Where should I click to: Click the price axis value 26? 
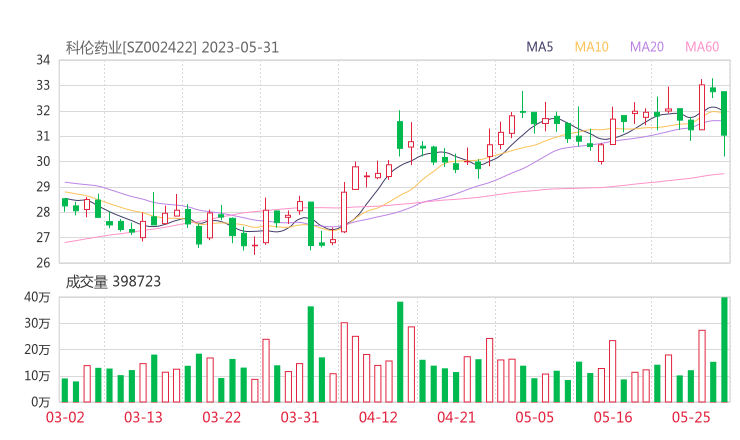click(43, 263)
